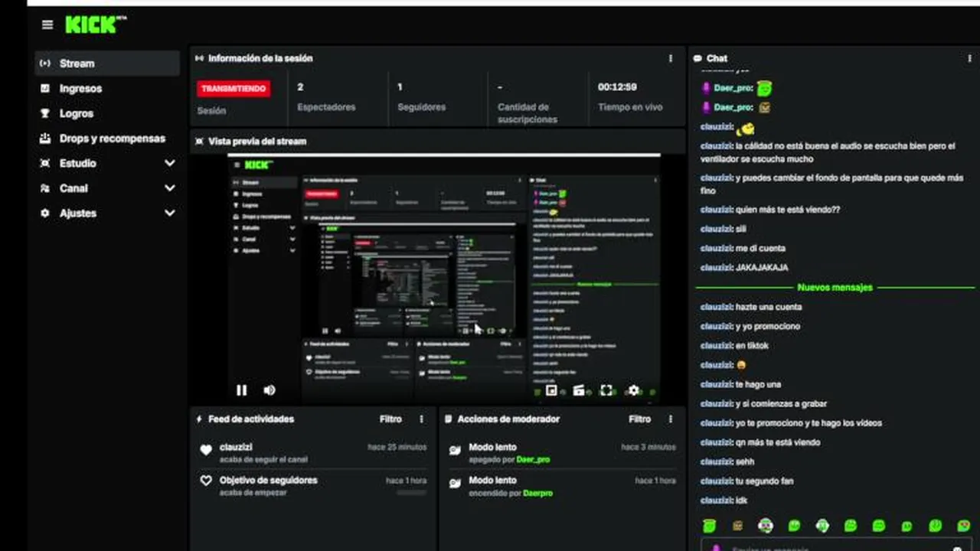Select the clauzizi follower entry in the activity feed
980x551 pixels.
[312, 452]
